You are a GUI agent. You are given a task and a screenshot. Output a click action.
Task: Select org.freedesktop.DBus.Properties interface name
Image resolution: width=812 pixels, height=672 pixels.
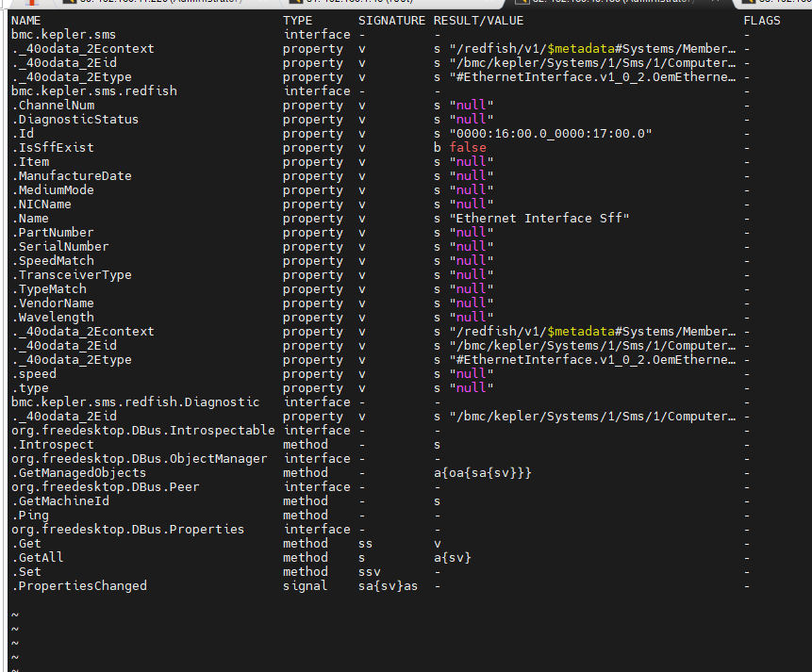[128, 530]
